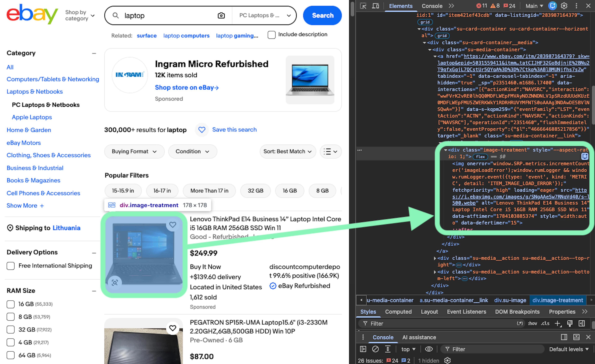Clear console icon
Screen dimensions: 595x364
coord(375,349)
